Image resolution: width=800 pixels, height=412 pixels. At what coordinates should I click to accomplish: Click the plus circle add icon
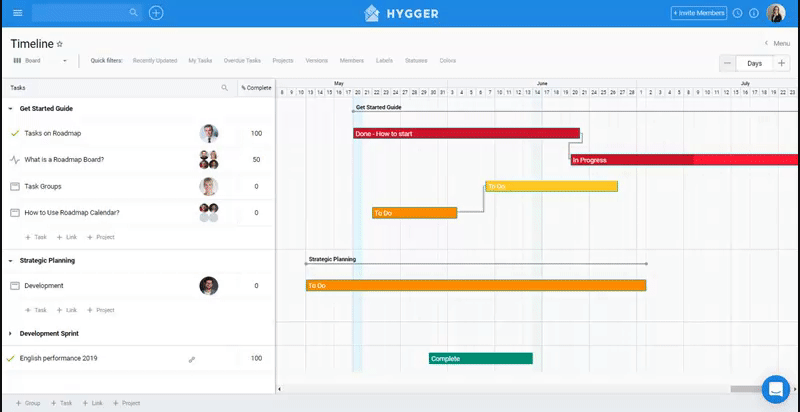pyautogui.click(x=156, y=13)
